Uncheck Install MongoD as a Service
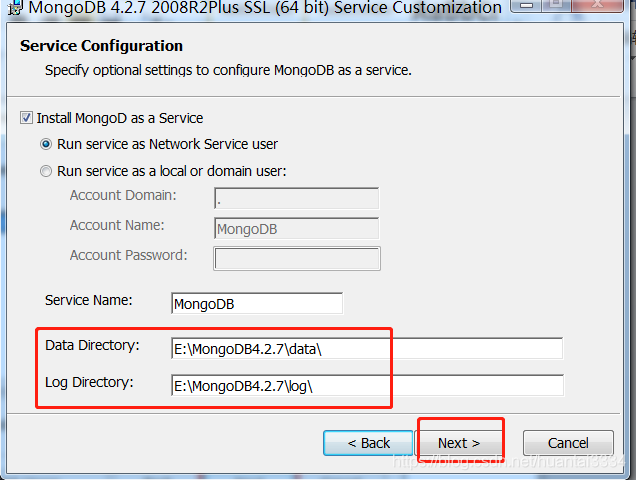Screen dimensions: 636x480 pyautogui.click(x=26, y=118)
